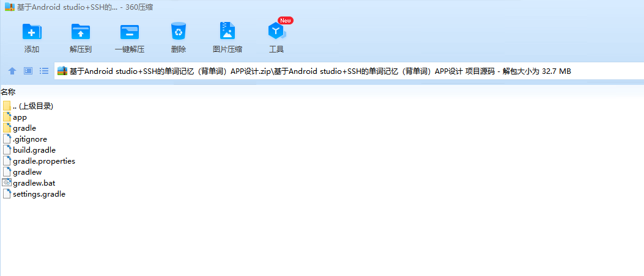Click the gradlew.bat batch file icon
This screenshot has width=644, height=276.
7,183
